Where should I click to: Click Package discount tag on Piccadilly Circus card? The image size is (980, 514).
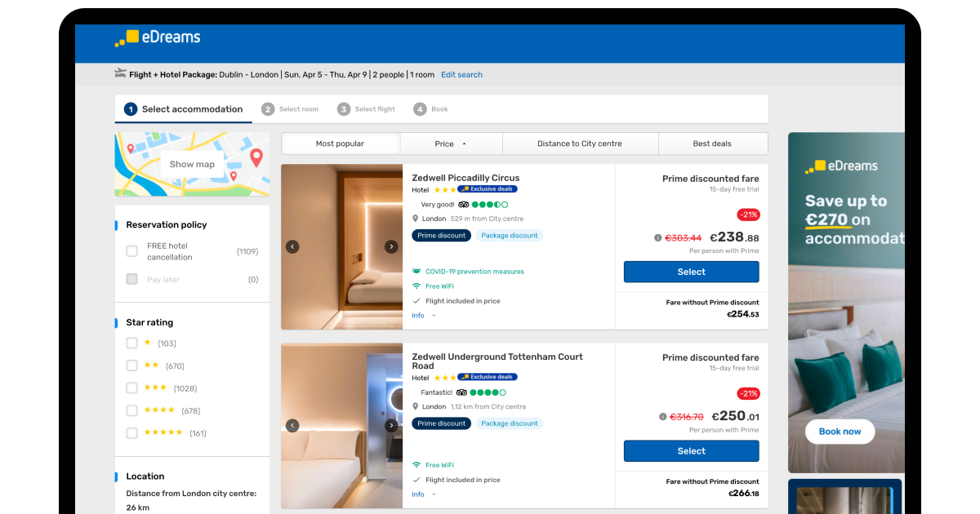[x=509, y=236]
